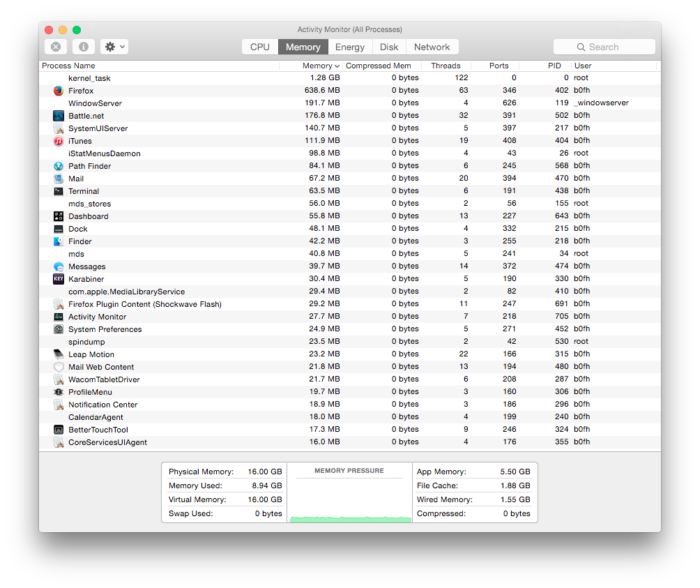Switch to the Network tab
The width and height of the screenshot is (700, 588).
tap(432, 47)
